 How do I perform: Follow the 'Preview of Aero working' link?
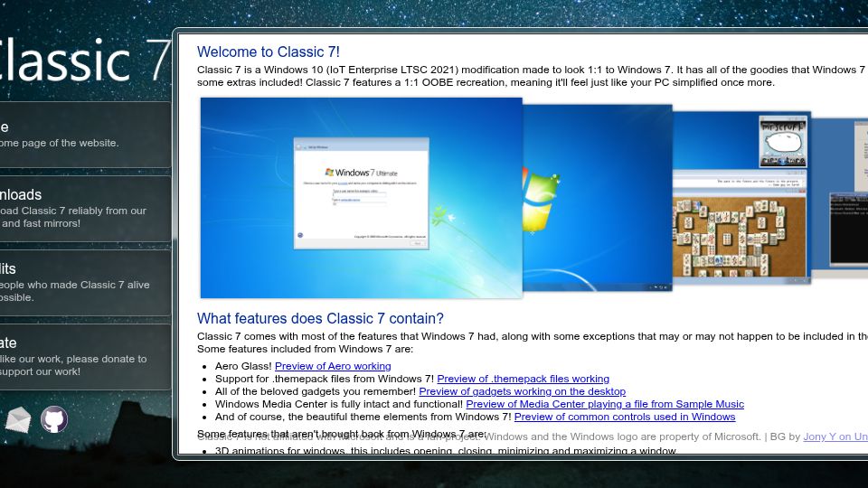pos(333,366)
